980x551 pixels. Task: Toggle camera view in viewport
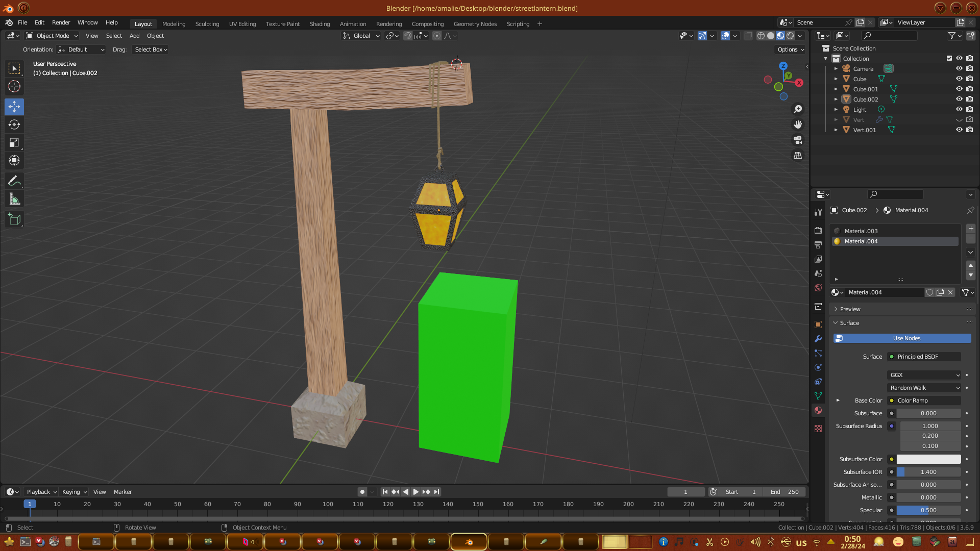(x=798, y=140)
